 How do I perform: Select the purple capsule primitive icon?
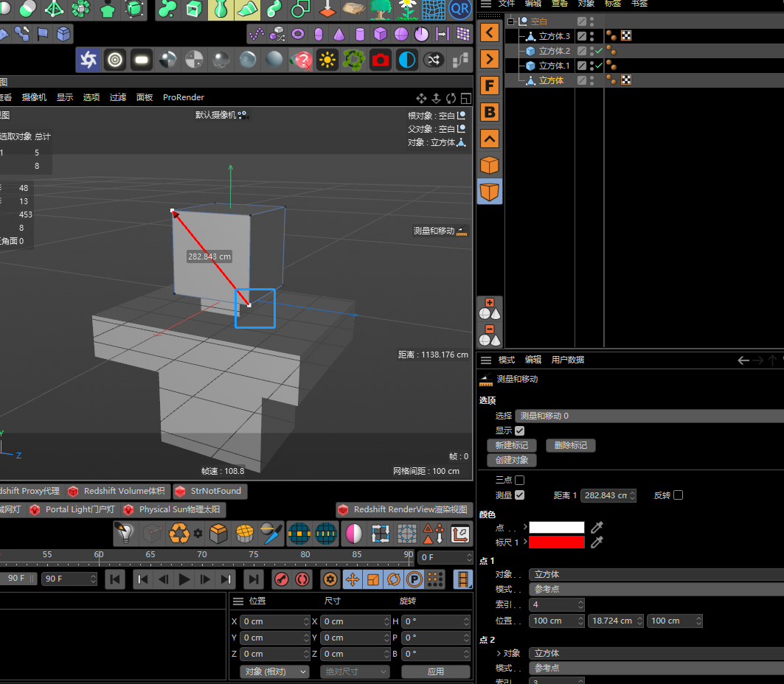click(319, 34)
